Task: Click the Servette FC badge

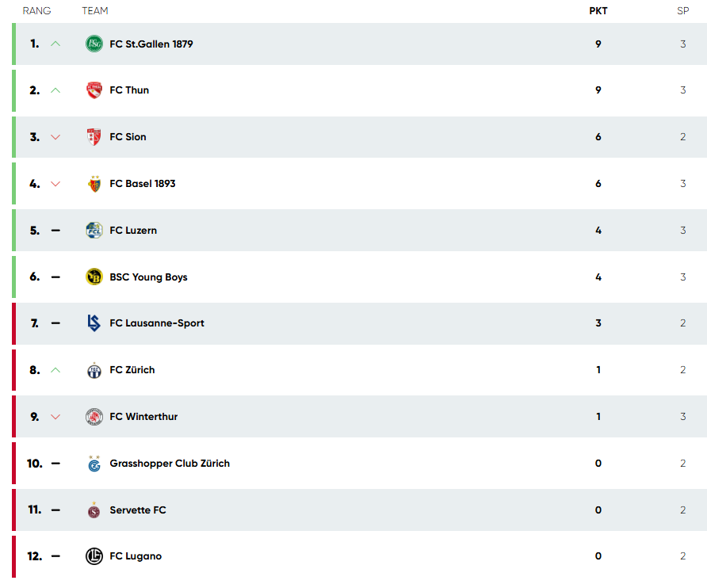Action: tap(94, 510)
